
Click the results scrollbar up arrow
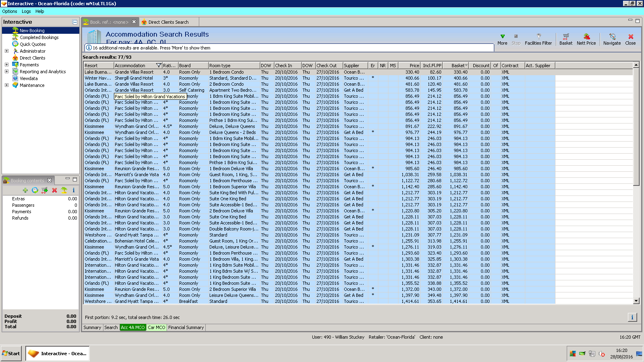pos(636,65)
